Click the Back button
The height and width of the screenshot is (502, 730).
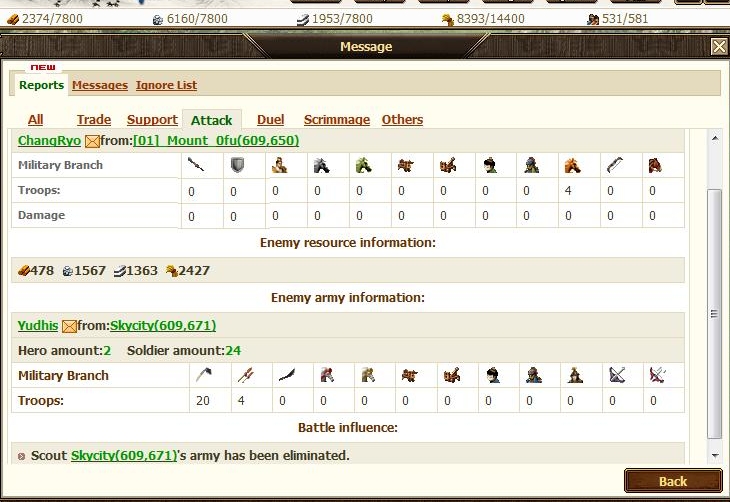[673, 481]
